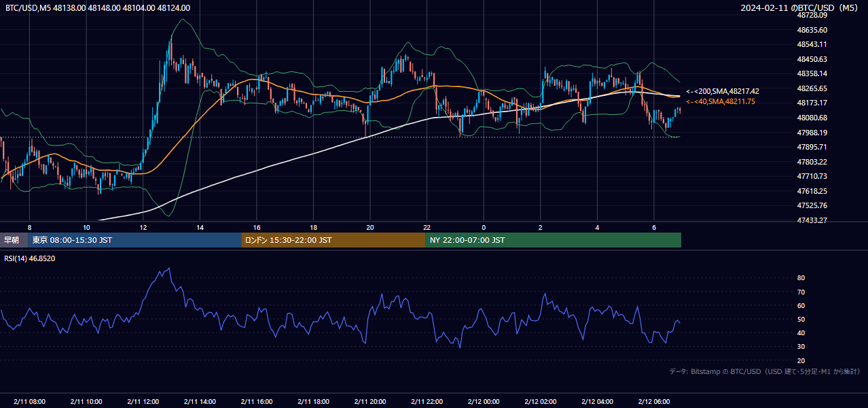Select the 東京 08:00-15:30 JST session bar
This screenshot has width=868, height=408.
coord(135,240)
